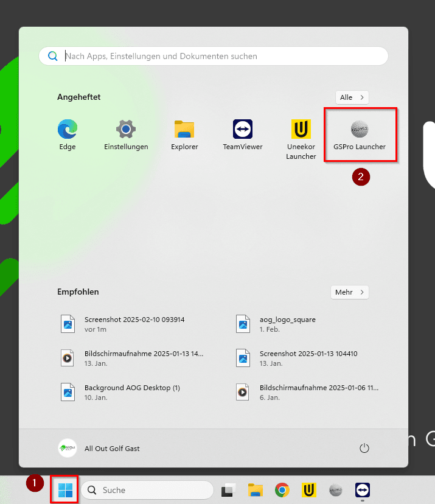Click the taskbar Suche search box

tap(147, 490)
